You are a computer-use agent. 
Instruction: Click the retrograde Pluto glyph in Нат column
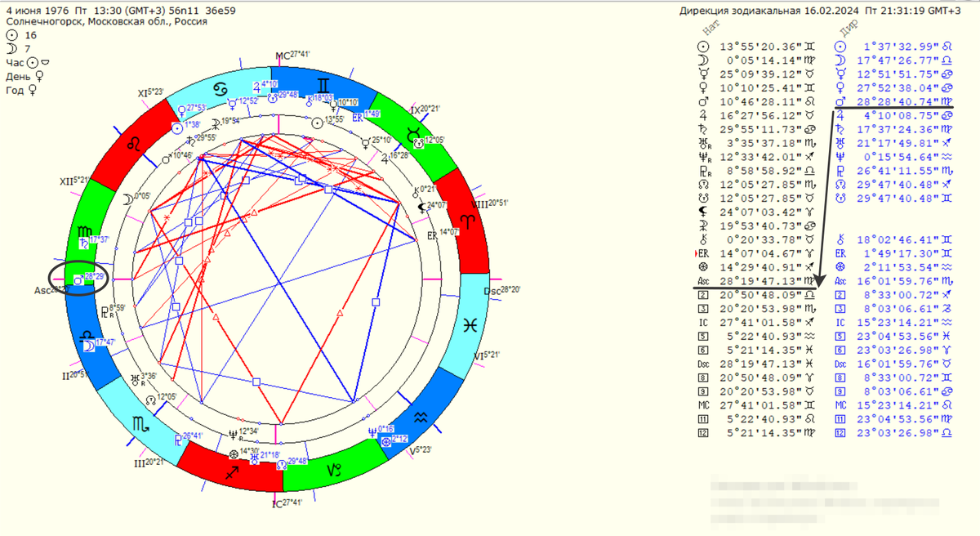tap(704, 170)
